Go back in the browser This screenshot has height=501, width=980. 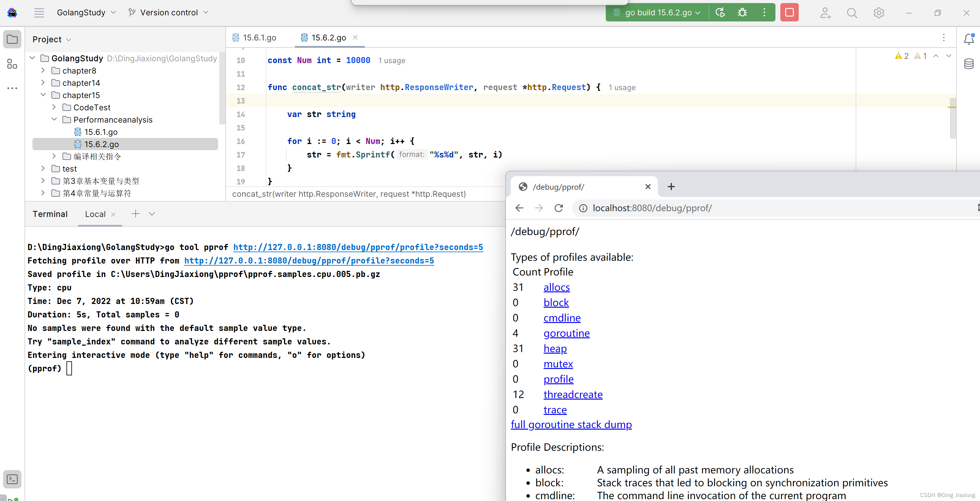coord(519,208)
